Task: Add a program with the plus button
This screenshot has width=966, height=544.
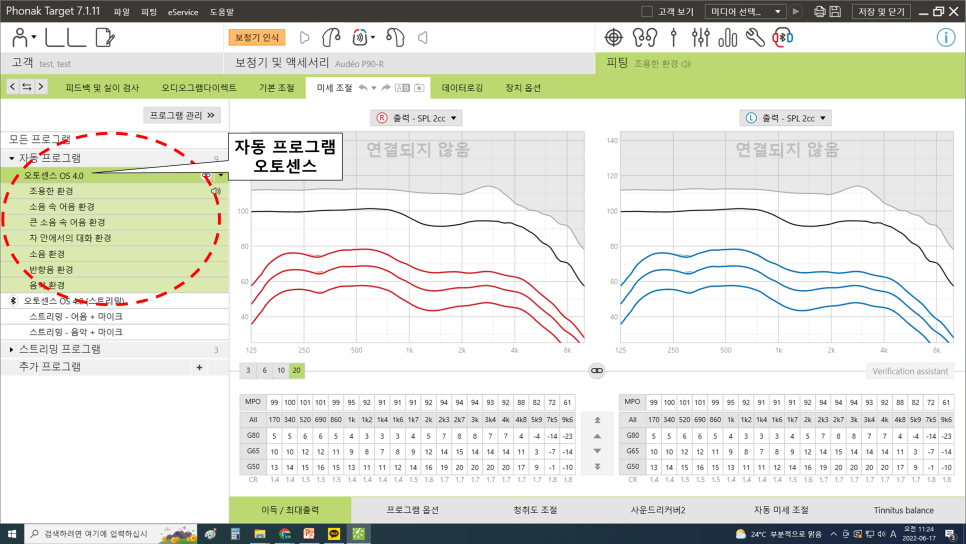Action: [x=199, y=367]
